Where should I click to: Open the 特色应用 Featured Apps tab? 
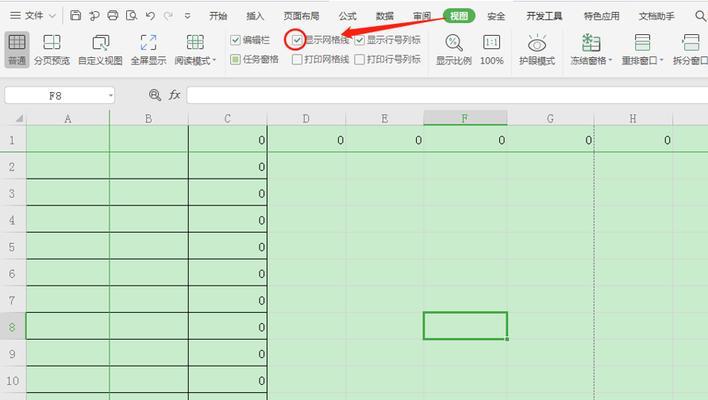point(601,16)
